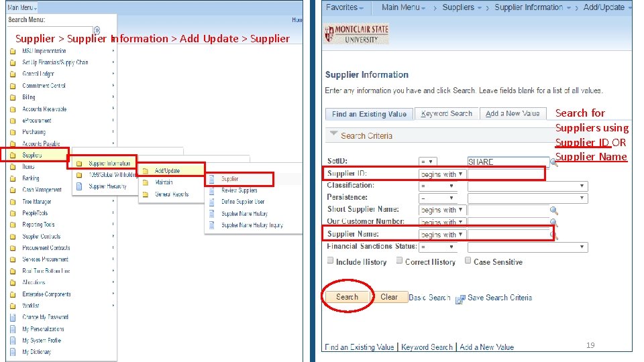The image size is (644, 362).
Task: Click bottom Keyword Search link
Action: [x=427, y=347]
